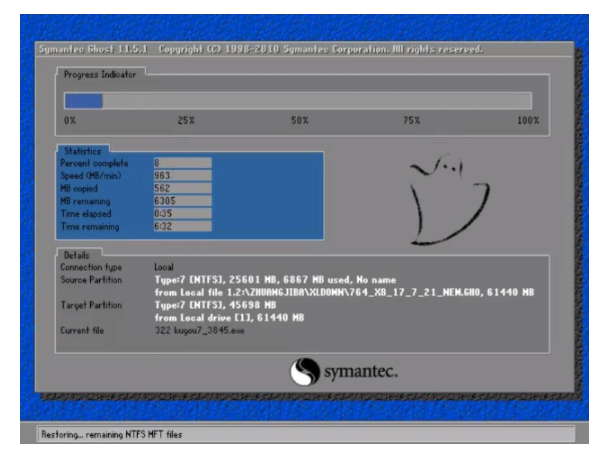Click the source GHO file path line
The height and width of the screenshot is (452, 613).
[344, 292]
